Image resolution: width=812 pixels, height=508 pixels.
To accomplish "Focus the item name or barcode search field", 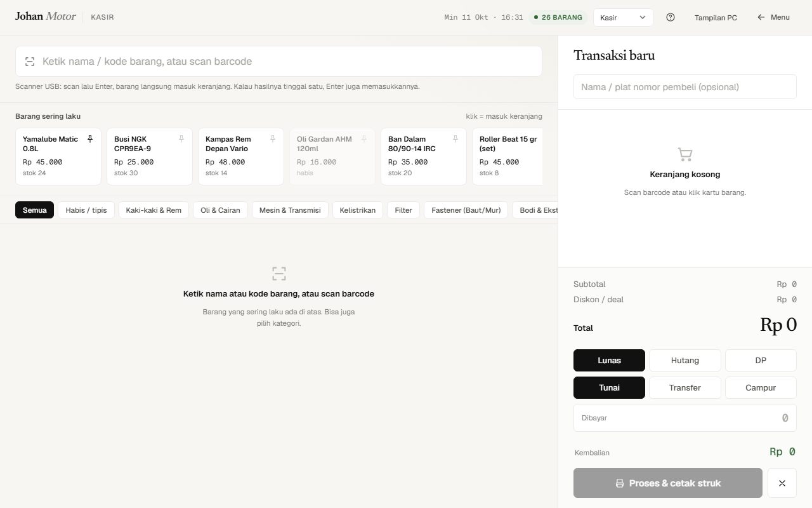I will 278,62.
